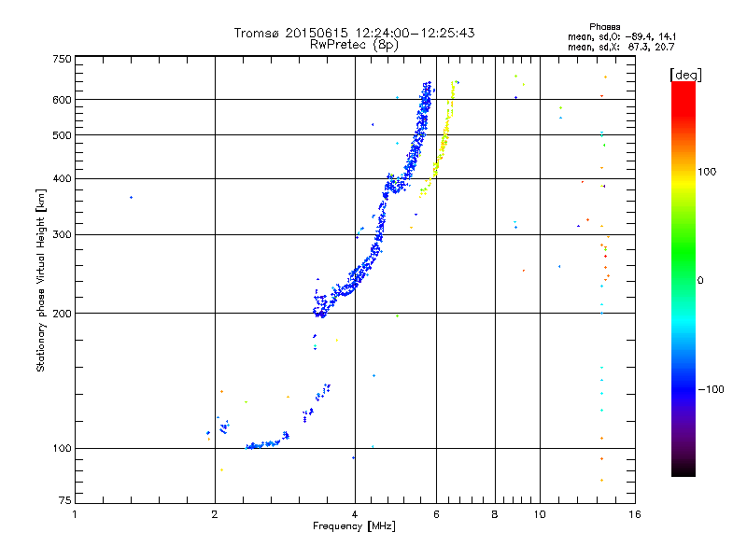This screenshot has height=560, width=747.
Task: Click the x-axis tick label '16'
Action: pos(635,514)
